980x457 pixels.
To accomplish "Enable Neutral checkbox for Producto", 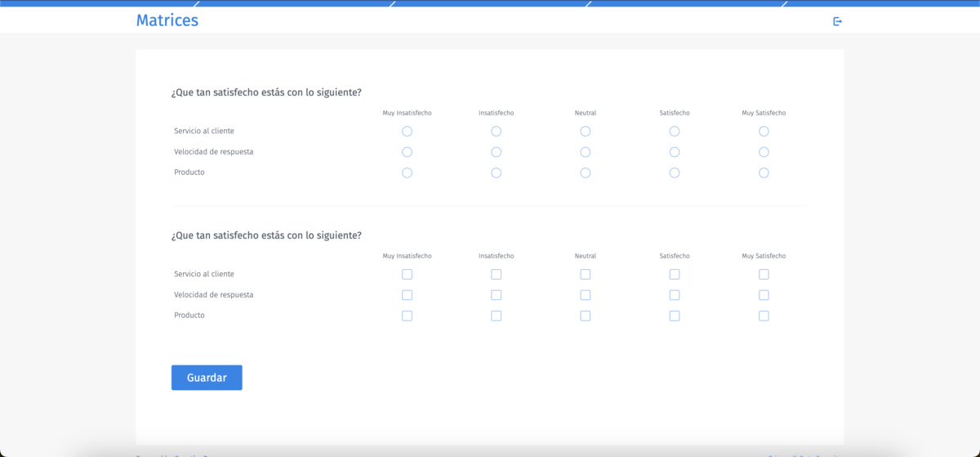I will pos(586,316).
